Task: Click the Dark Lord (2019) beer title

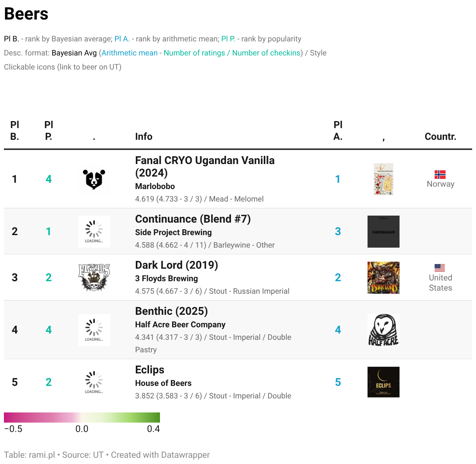Action: click(176, 265)
